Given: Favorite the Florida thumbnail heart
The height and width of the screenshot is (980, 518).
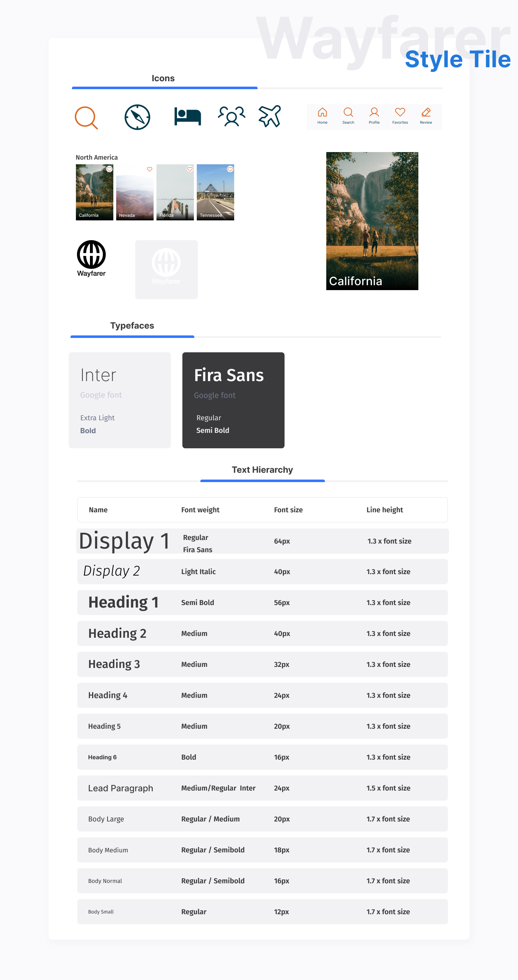Looking at the screenshot, I should pos(190,169).
